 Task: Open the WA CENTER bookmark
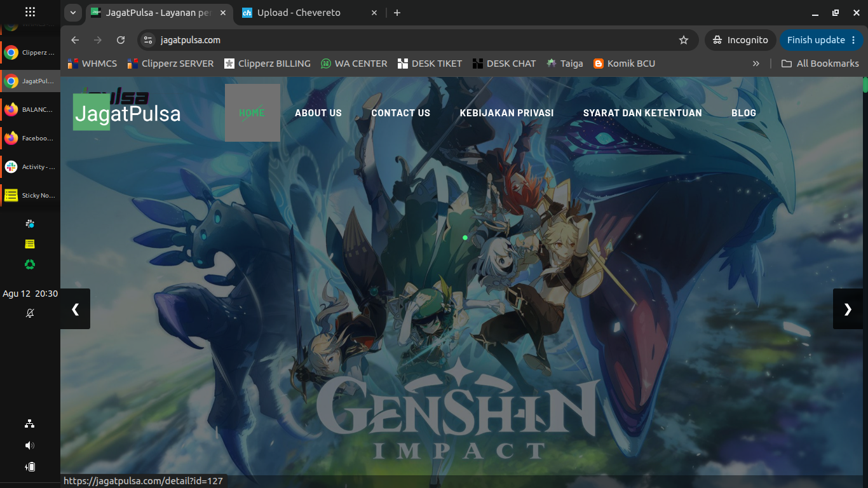pos(354,64)
